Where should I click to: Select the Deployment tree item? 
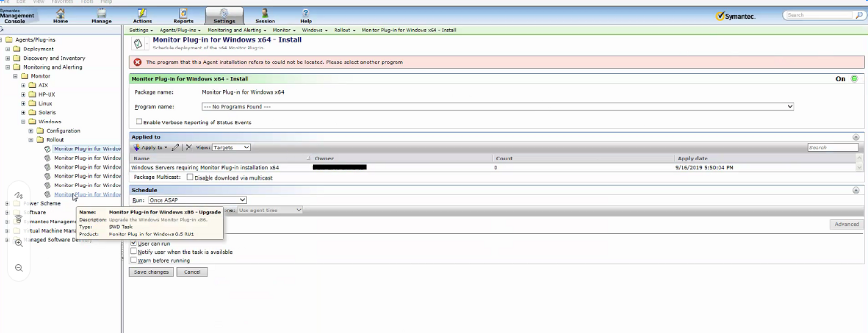38,49
